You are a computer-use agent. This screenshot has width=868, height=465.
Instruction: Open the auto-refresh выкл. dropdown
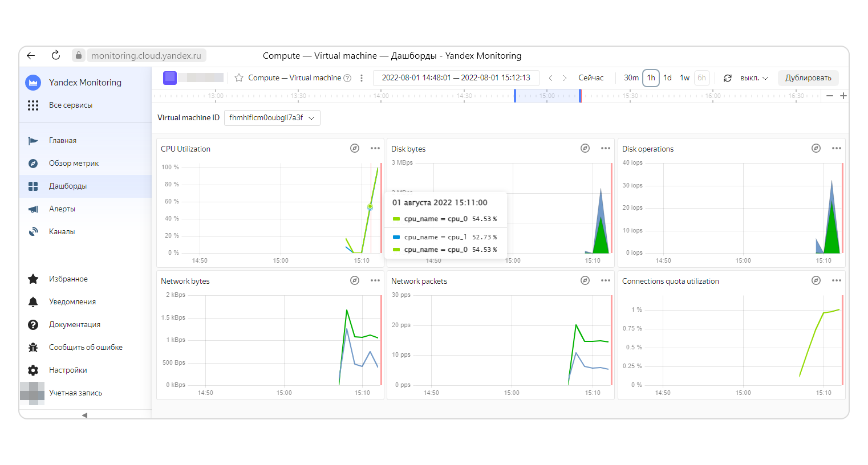pos(754,78)
